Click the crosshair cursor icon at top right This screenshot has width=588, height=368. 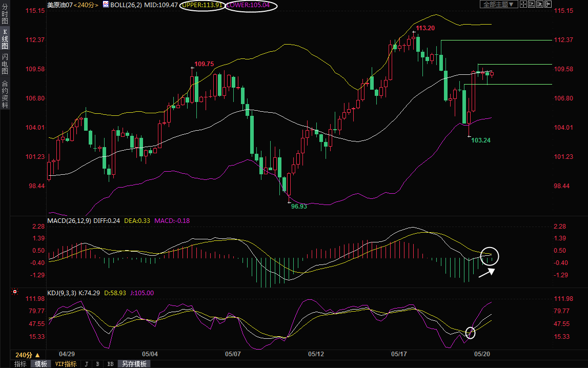pos(523,4)
